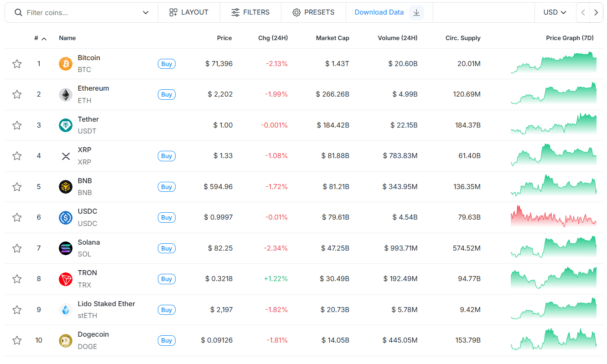Expand the Filter coins dropdown chevron

pos(145,12)
